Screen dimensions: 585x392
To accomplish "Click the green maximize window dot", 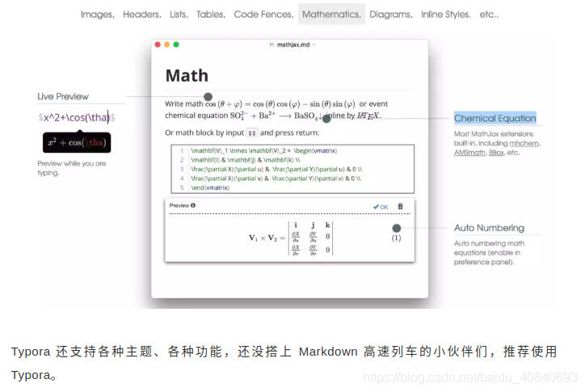I will 176,44.
